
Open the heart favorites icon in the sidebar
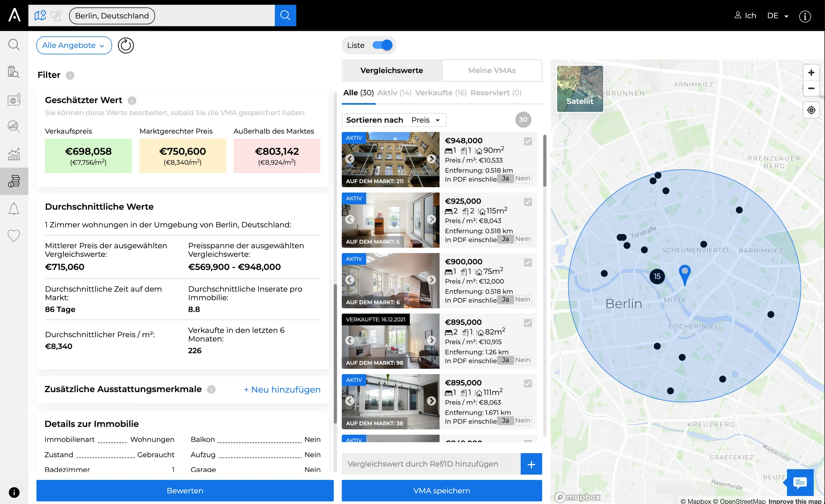click(x=14, y=236)
